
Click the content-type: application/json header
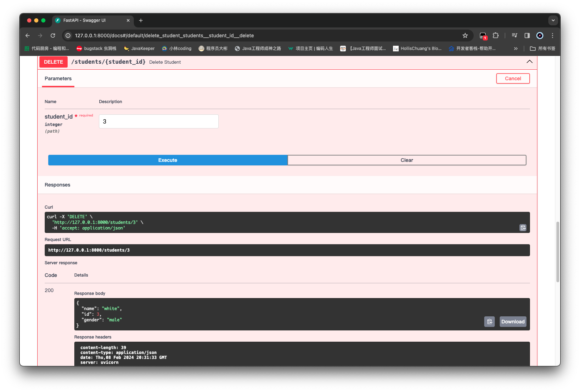118,353
